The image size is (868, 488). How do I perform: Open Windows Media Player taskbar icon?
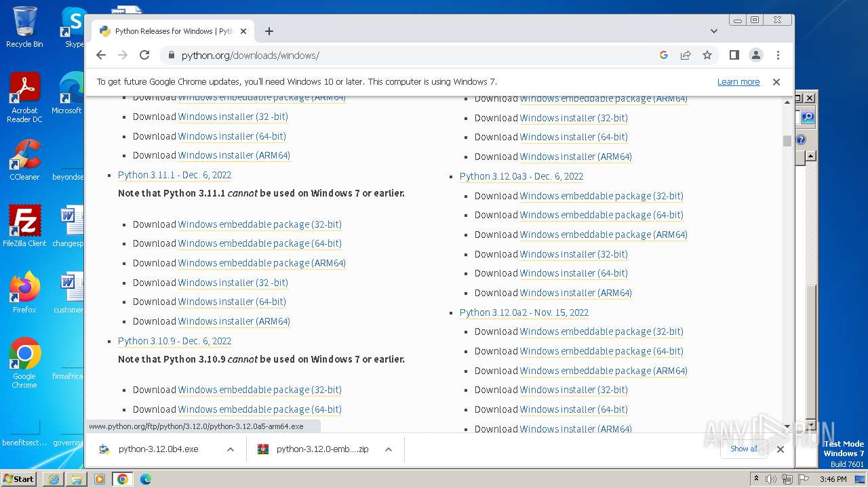100,479
